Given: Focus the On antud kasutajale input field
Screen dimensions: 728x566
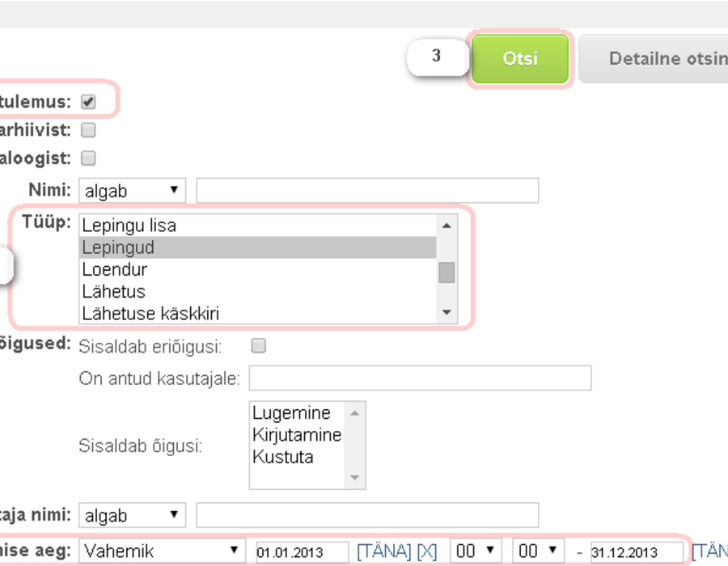Looking at the screenshot, I should [x=420, y=378].
